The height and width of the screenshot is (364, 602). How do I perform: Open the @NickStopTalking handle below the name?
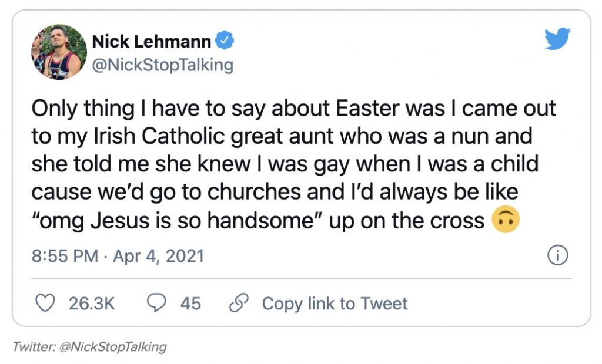click(x=162, y=64)
